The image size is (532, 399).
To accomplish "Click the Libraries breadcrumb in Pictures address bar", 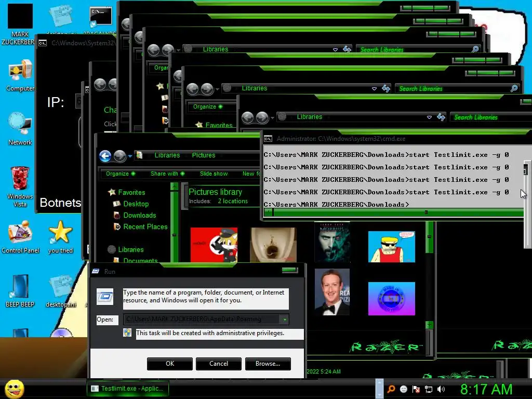I will pos(167,155).
